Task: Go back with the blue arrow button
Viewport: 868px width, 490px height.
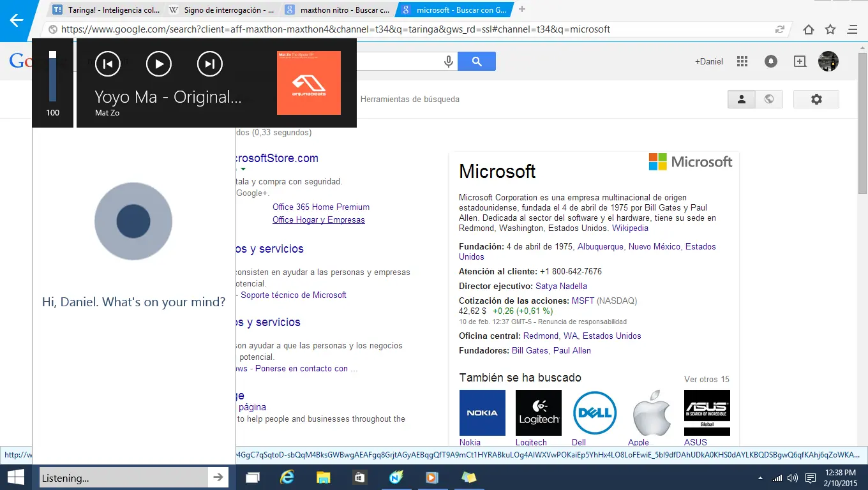Action: tap(16, 20)
